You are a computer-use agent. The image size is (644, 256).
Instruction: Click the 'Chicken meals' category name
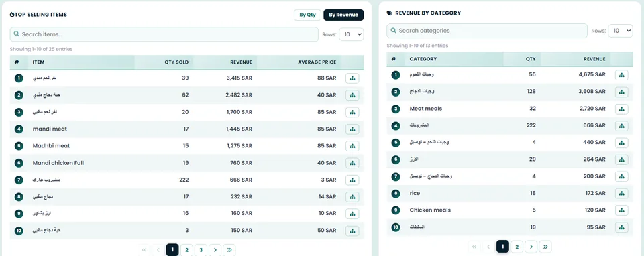point(430,210)
